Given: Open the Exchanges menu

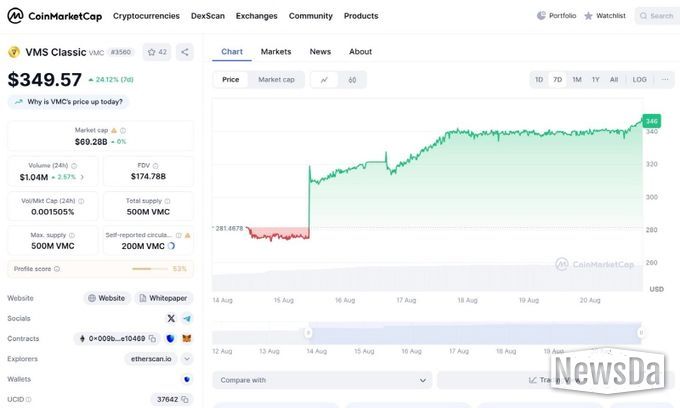Looking at the screenshot, I should [256, 16].
